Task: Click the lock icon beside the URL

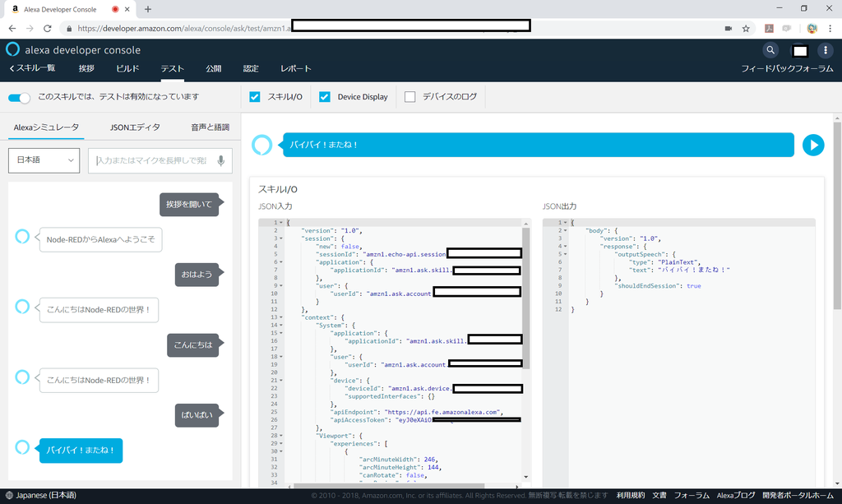Action: [69, 29]
